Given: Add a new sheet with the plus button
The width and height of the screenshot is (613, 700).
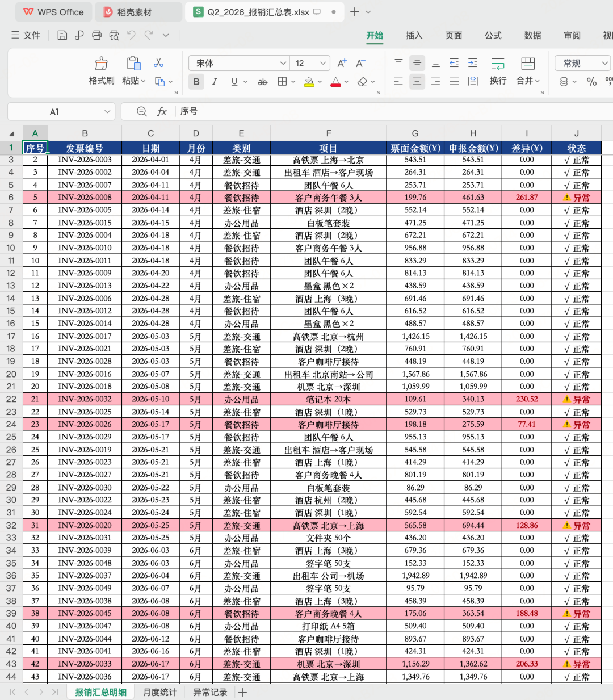Looking at the screenshot, I should click(242, 692).
